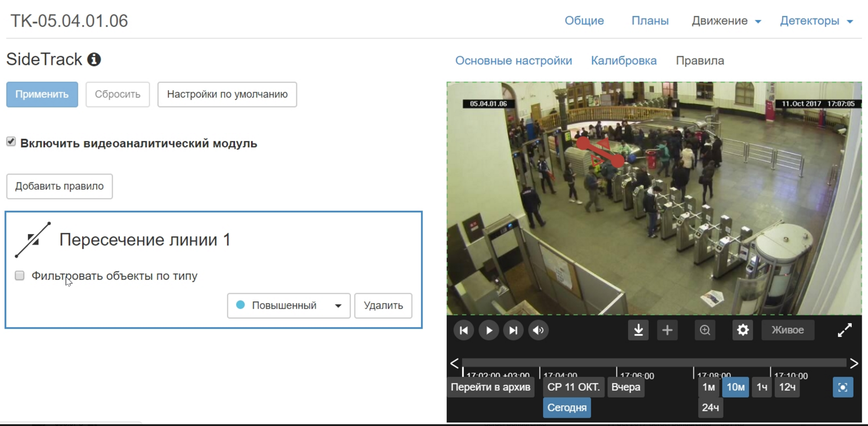Click the plus icon in player toolbar
This screenshot has width=868, height=426.
[x=667, y=330]
